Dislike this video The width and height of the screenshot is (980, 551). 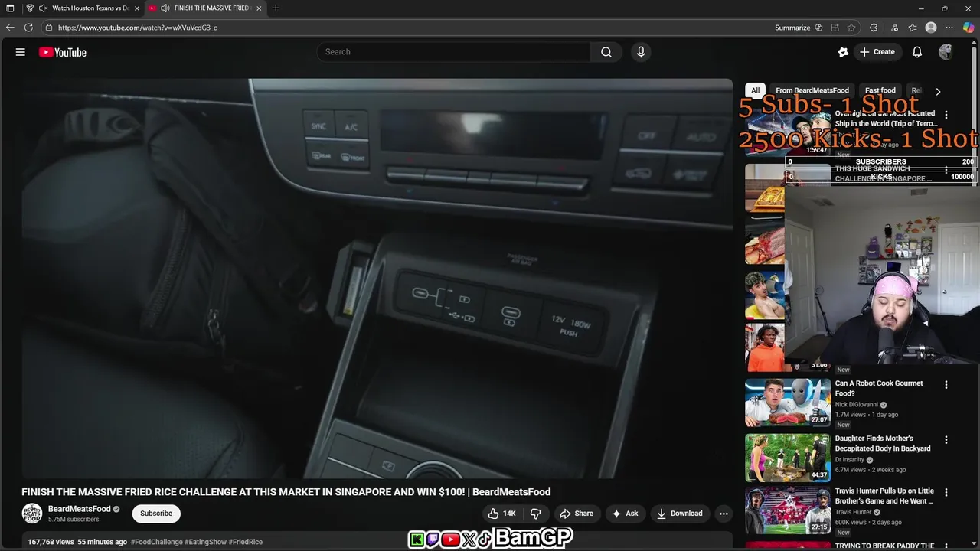(x=536, y=514)
